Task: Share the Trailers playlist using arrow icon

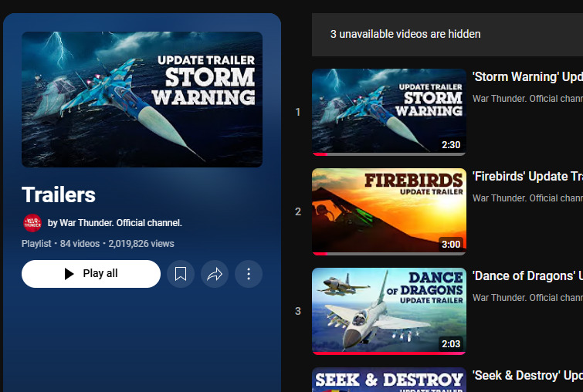Action: (215, 274)
